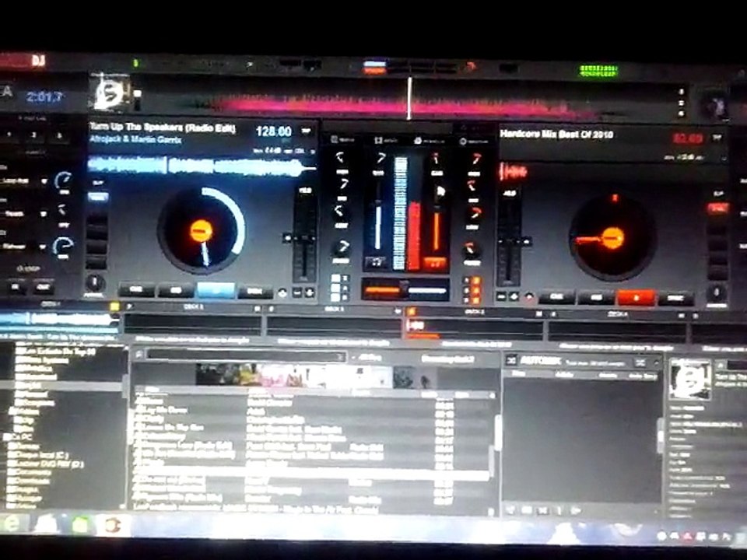Click the browser search field
747x560 pixels.
(245, 355)
